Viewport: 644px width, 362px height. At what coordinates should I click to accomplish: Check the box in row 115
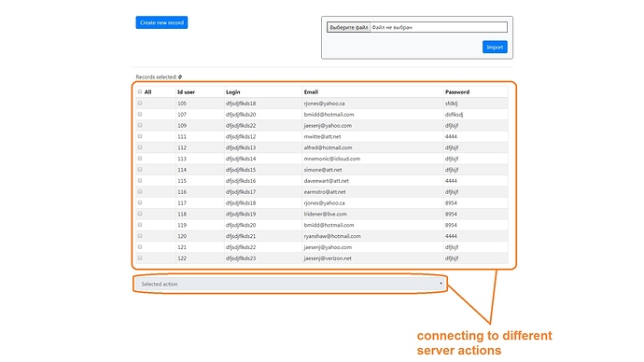point(140,181)
